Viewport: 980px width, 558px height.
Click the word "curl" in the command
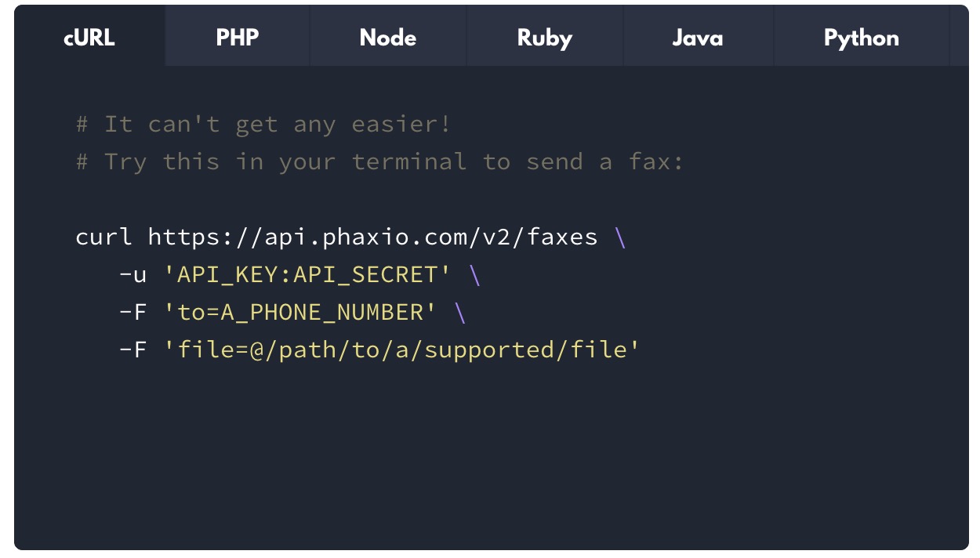point(104,237)
